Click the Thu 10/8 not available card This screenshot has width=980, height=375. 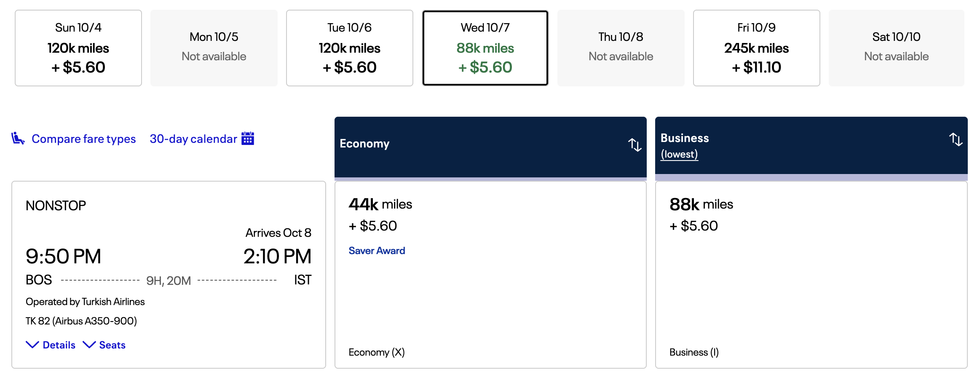tap(621, 48)
